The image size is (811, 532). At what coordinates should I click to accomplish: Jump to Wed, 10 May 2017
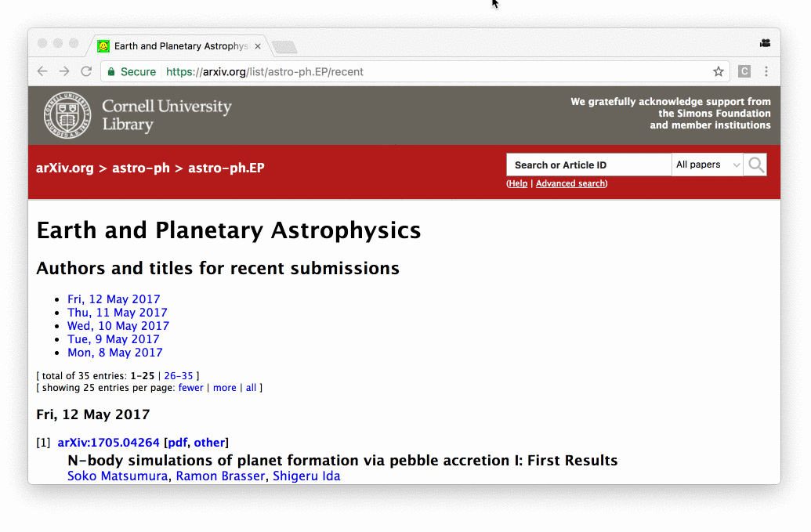[x=118, y=326]
